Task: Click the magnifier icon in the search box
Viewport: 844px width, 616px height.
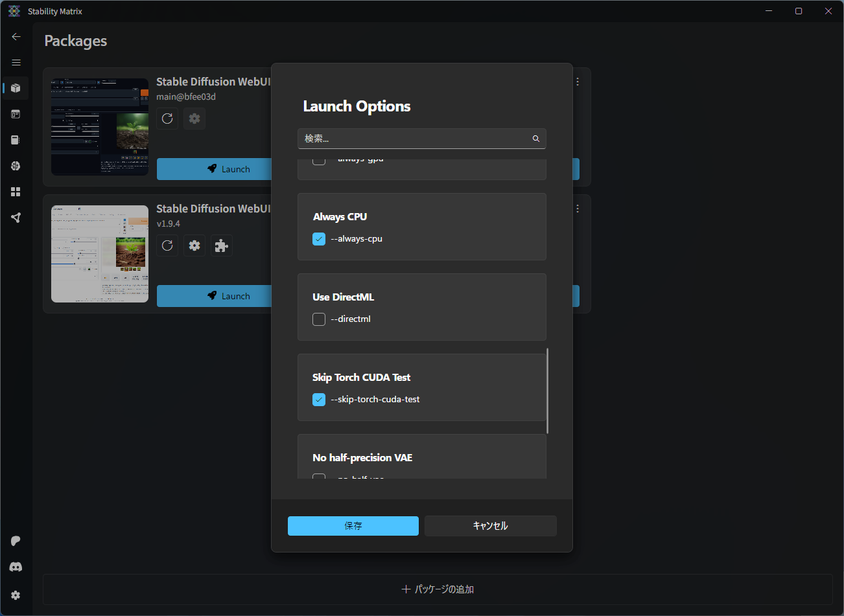Action: [536, 139]
